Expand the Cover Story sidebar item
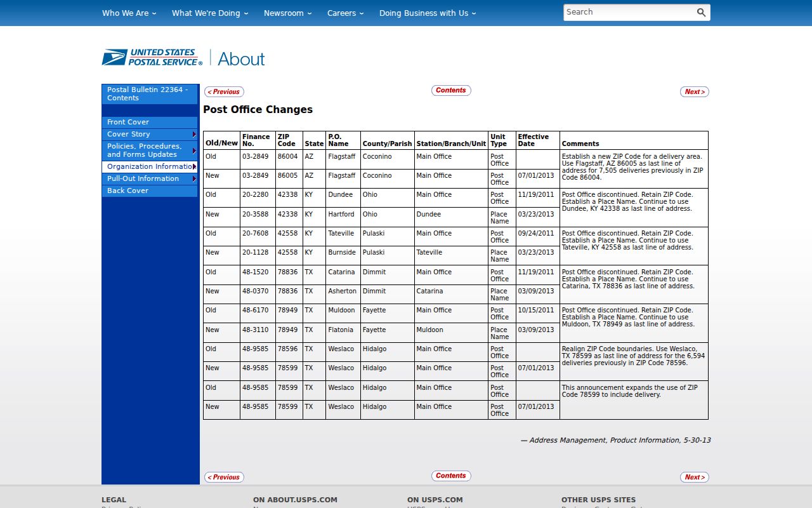Screen dimensions: 812x508 pos(150,134)
